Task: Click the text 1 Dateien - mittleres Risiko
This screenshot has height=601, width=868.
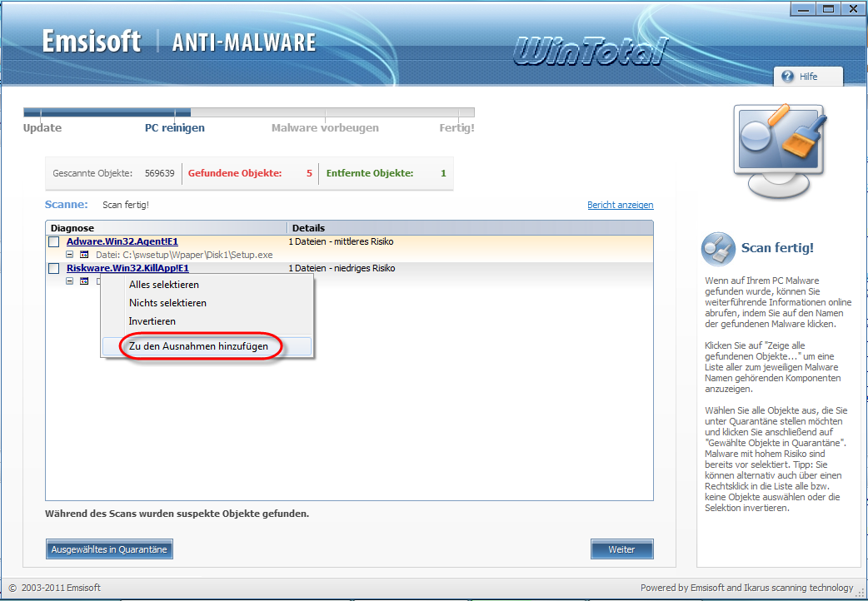Action: 341,241
